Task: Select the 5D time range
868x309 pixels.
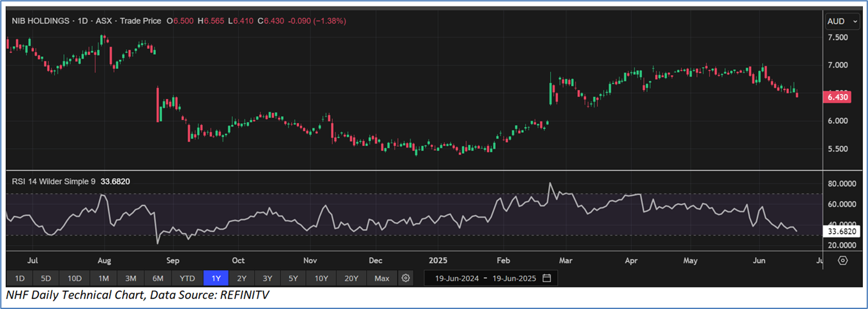Action: [46, 278]
